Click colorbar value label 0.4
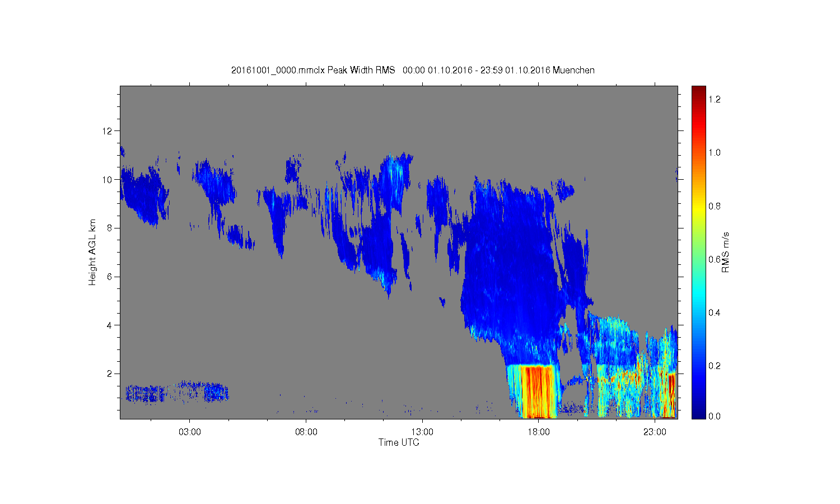This screenshot has height=504, width=840. (715, 312)
